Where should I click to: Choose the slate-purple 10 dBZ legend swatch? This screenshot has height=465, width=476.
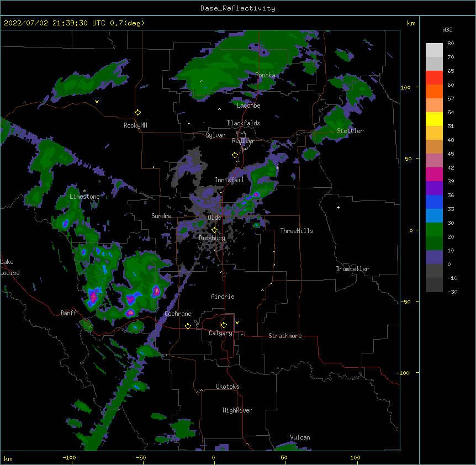[434, 257]
